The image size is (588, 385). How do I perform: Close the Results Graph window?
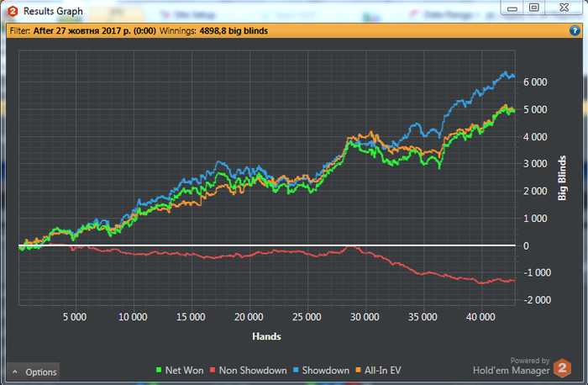[x=564, y=8]
